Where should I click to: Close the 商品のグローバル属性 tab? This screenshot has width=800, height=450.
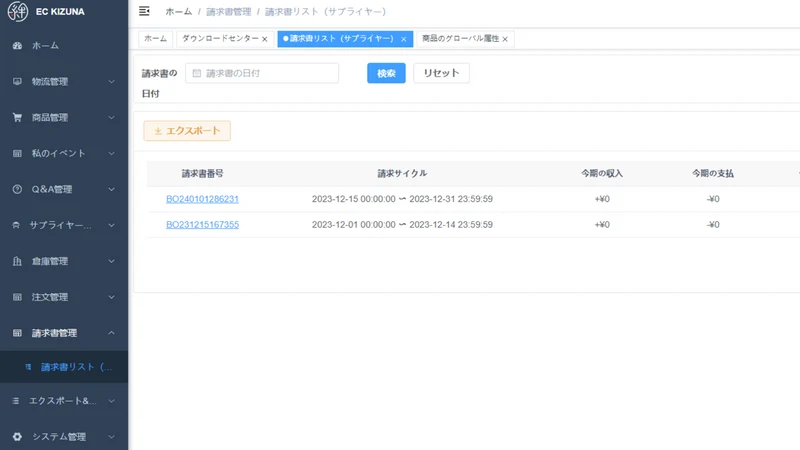[505, 39]
